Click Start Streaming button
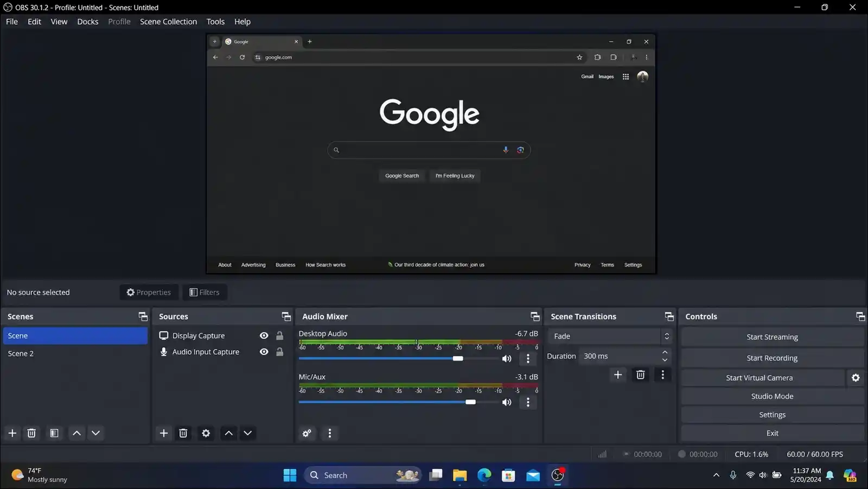Screen dimensions: 868x489 [x=773, y=337]
